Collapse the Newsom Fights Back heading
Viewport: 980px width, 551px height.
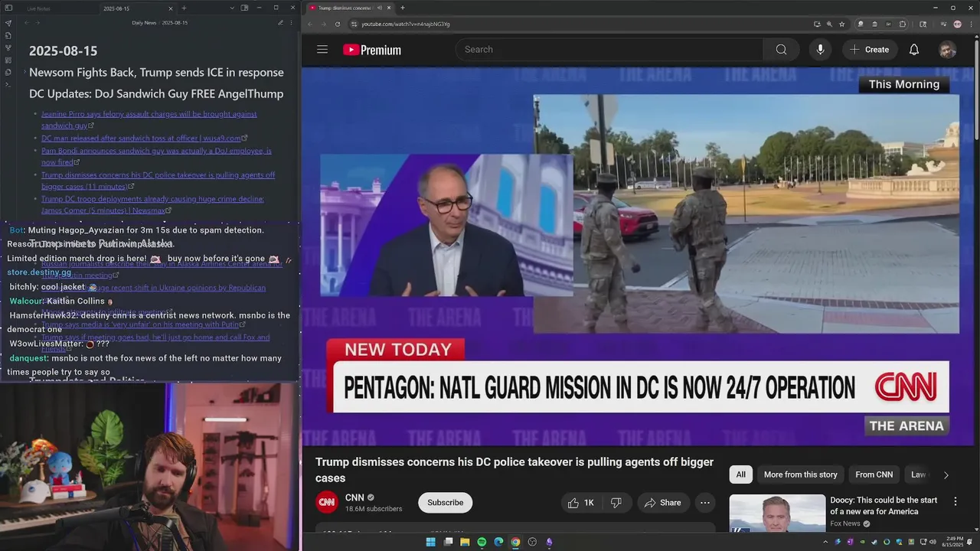(23, 73)
